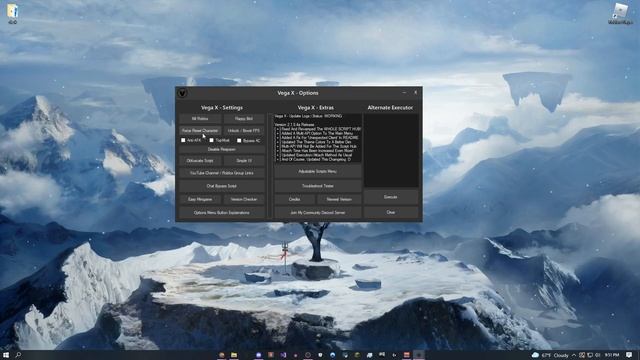Open the Windows Start menu
Viewport: 640px width, 360px height.
point(6,355)
